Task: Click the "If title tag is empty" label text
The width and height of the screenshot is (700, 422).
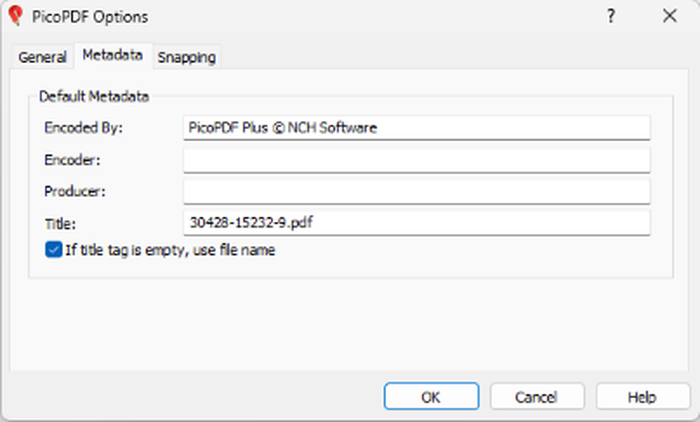Action: click(170, 250)
